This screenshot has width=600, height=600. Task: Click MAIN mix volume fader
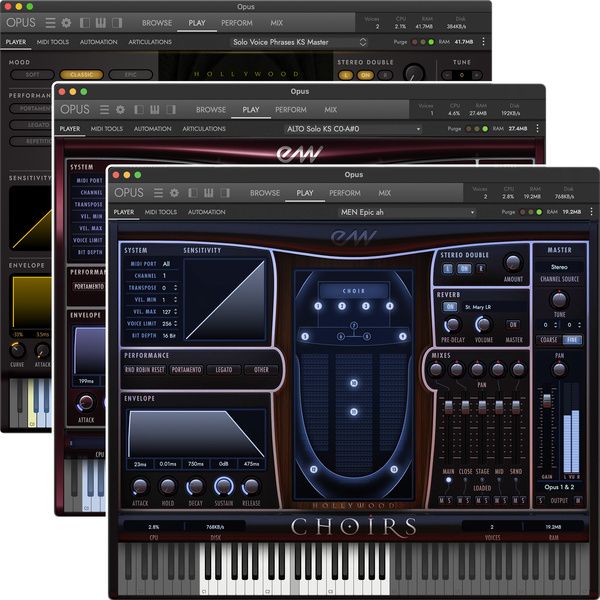[x=448, y=407]
